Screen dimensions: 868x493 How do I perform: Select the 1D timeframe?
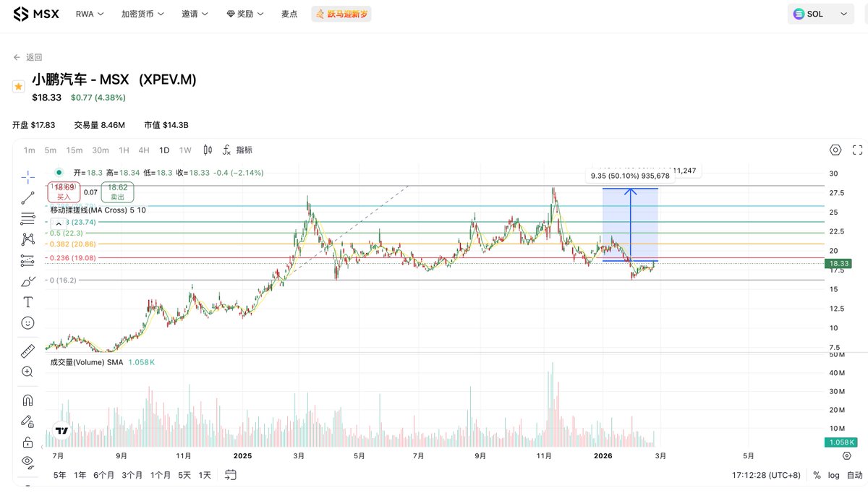[164, 150]
